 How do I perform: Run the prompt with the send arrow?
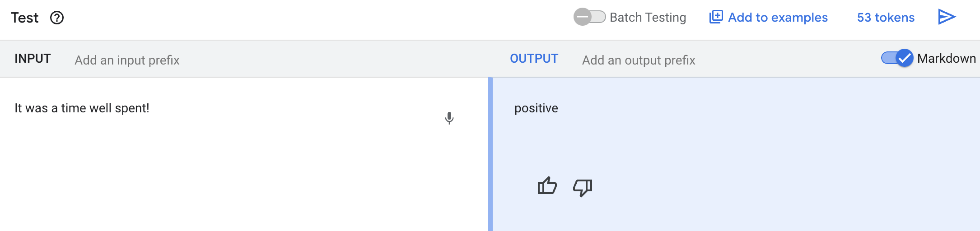click(x=947, y=17)
